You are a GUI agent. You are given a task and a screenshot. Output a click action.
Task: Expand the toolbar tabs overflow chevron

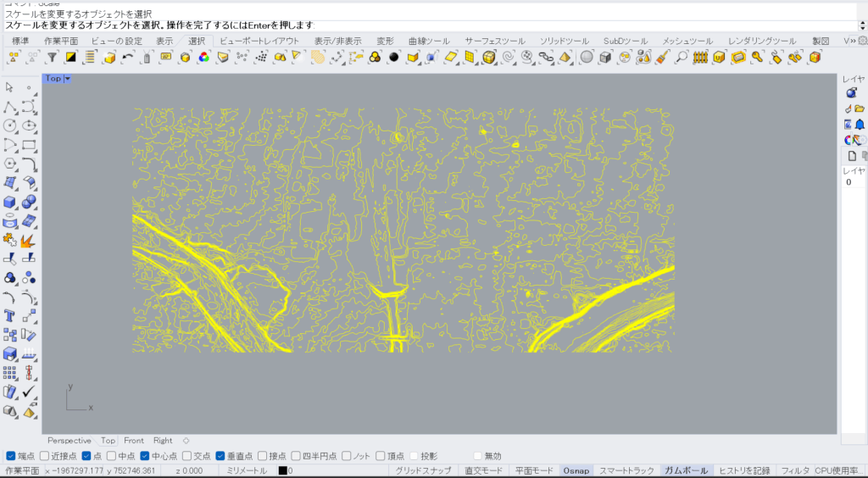[861, 41]
